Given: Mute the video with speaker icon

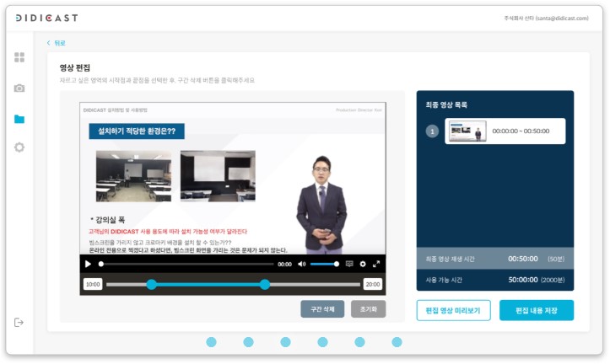Looking at the screenshot, I should point(302,265).
